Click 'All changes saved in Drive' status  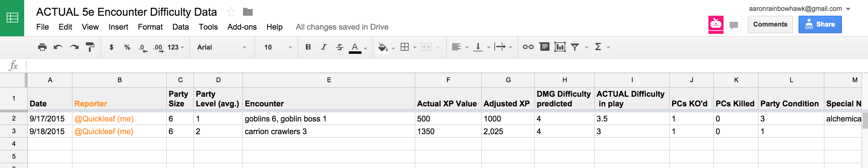pyautogui.click(x=342, y=27)
